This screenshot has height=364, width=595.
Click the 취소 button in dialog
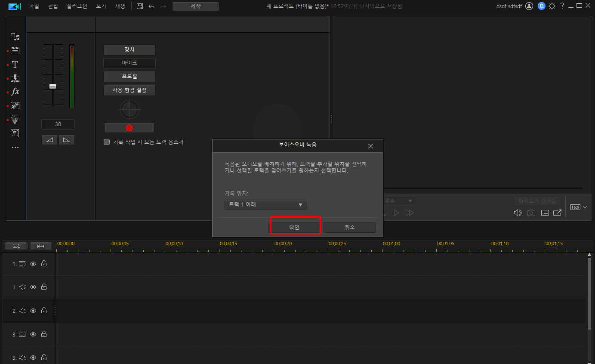350,227
